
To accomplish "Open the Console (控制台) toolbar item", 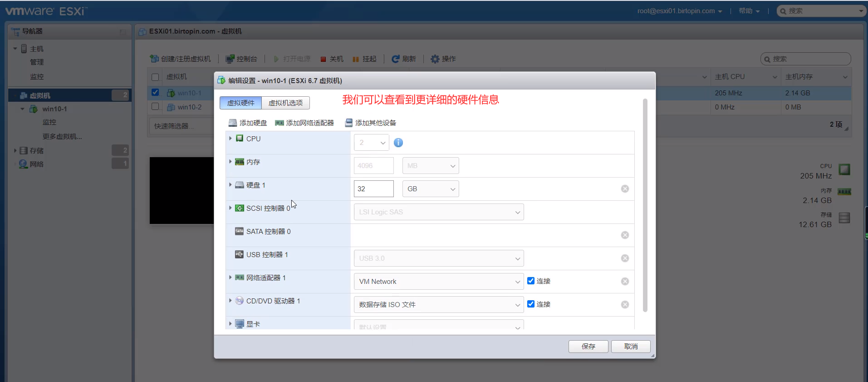I will [x=241, y=59].
